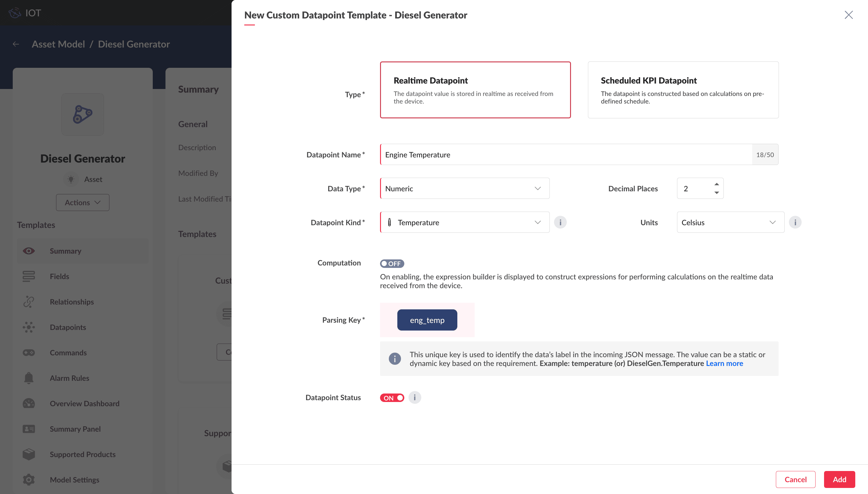Click the Add button
The height and width of the screenshot is (494, 868).
[x=839, y=479]
